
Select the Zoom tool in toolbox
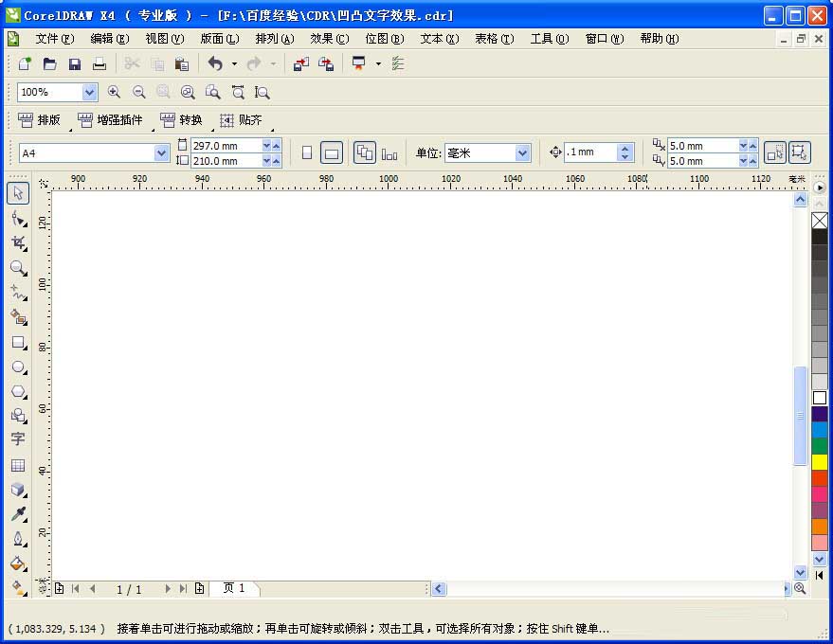pyautogui.click(x=19, y=268)
